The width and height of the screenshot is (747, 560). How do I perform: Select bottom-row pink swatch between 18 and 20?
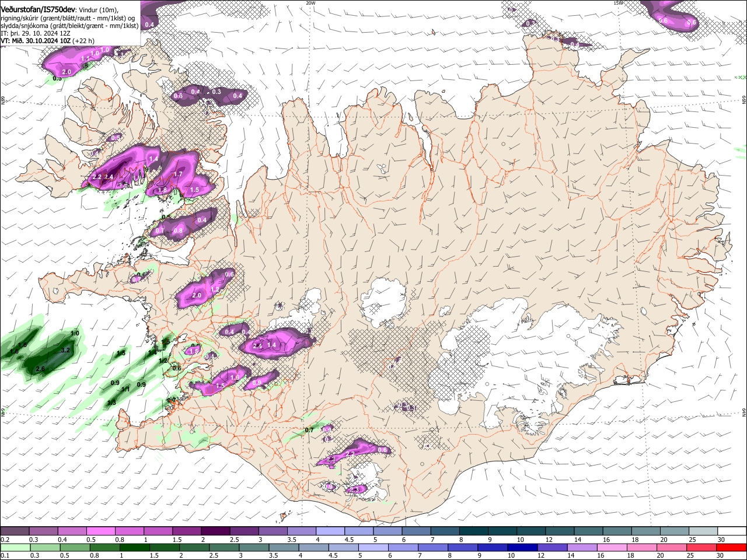point(642,548)
